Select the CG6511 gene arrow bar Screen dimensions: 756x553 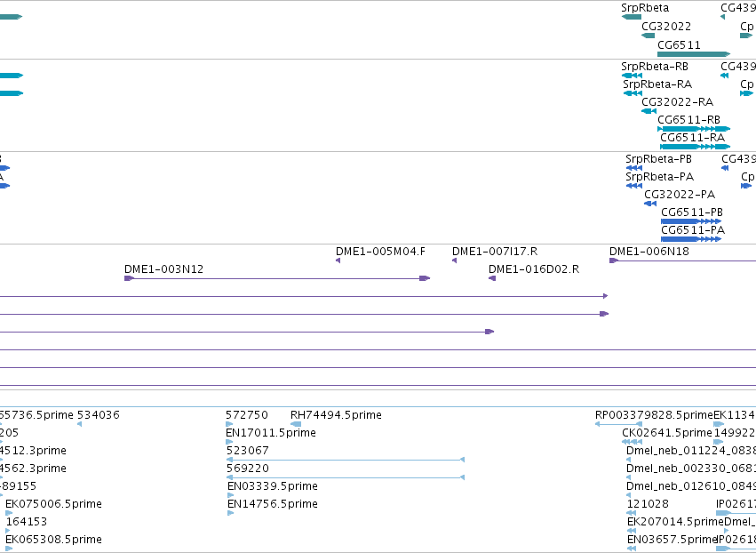tap(694, 54)
